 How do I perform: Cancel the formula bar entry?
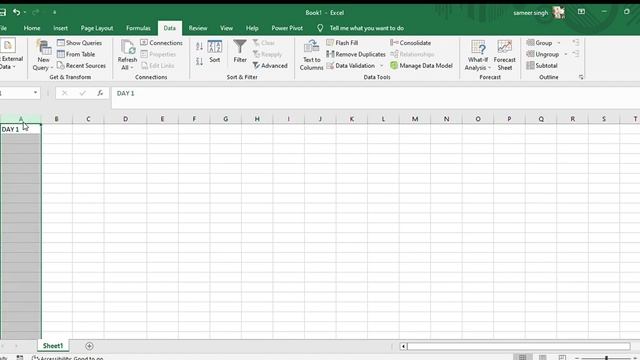[64, 93]
